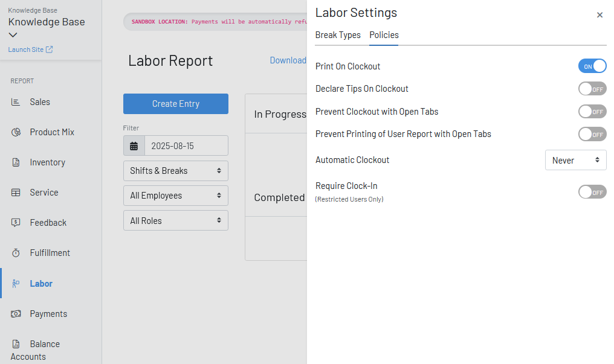Image resolution: width=614 pixels, height=364 pixels.
Task: Click the Feedback speech bubble icon
Action: [x=16, y=223]
